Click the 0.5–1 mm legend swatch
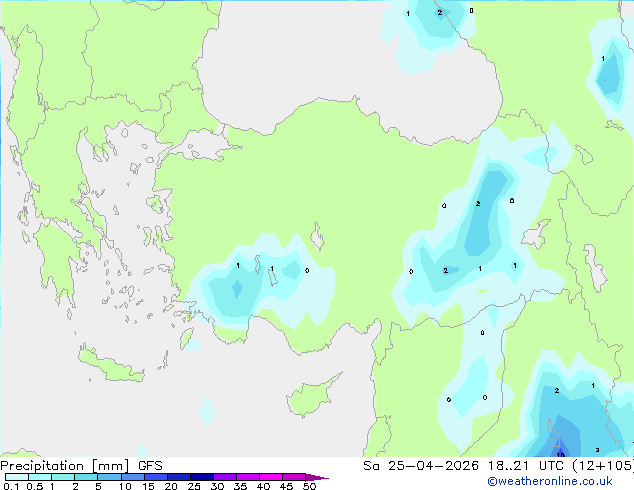The width and height of the screenshot is (634, 490). point(40,477)
